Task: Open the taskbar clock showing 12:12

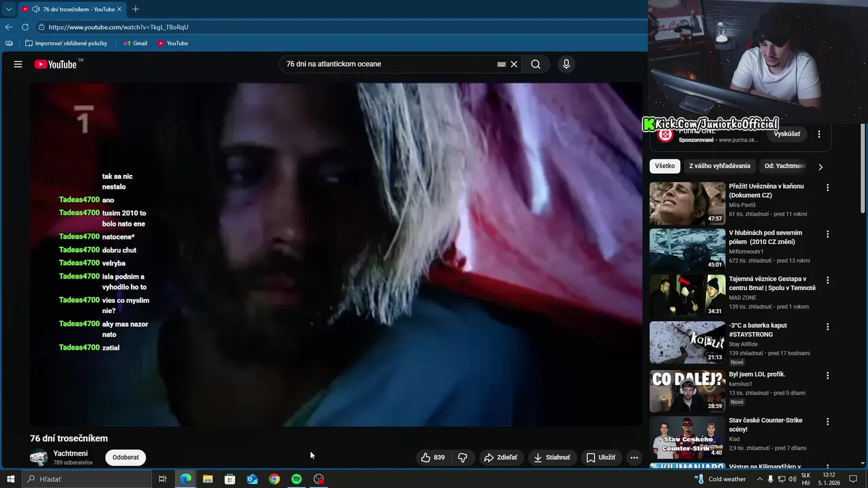Action: tap(829, 479)
